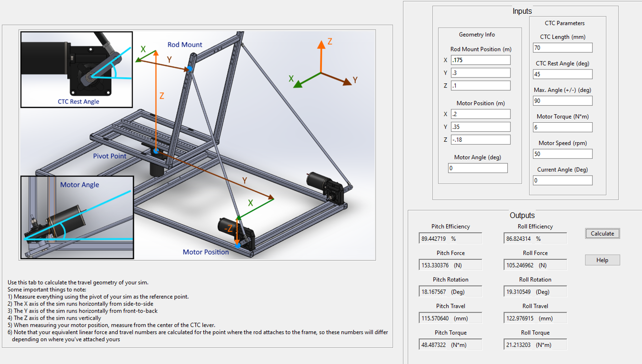Click the CTC Rest Angle inset image

tap(77, 69)
